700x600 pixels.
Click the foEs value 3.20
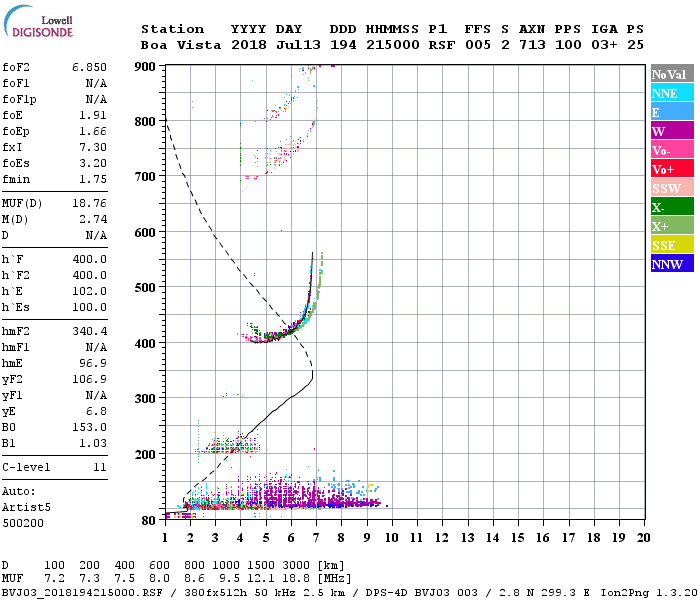pyautogui.click(x=93, y=163)
